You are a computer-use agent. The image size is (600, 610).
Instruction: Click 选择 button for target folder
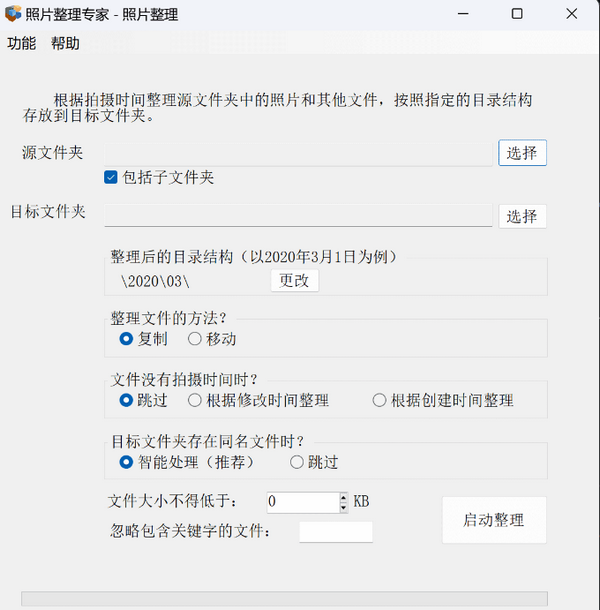[522, 216]
